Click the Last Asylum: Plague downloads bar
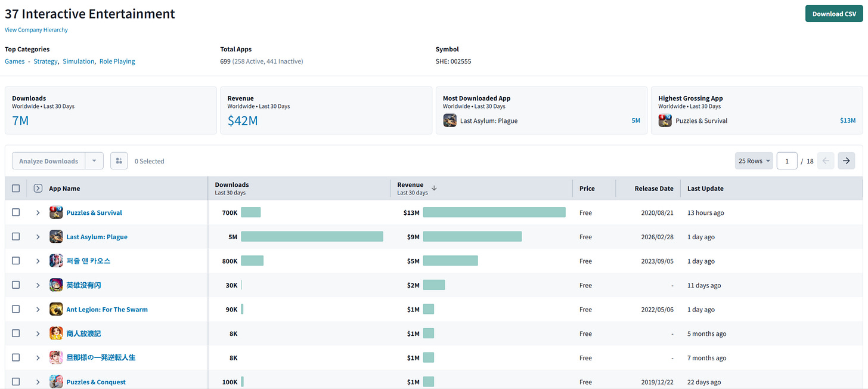 point(312,237)
